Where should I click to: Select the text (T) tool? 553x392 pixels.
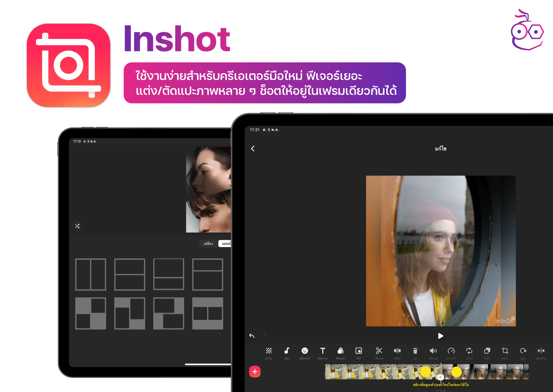[x=323, y=351]
